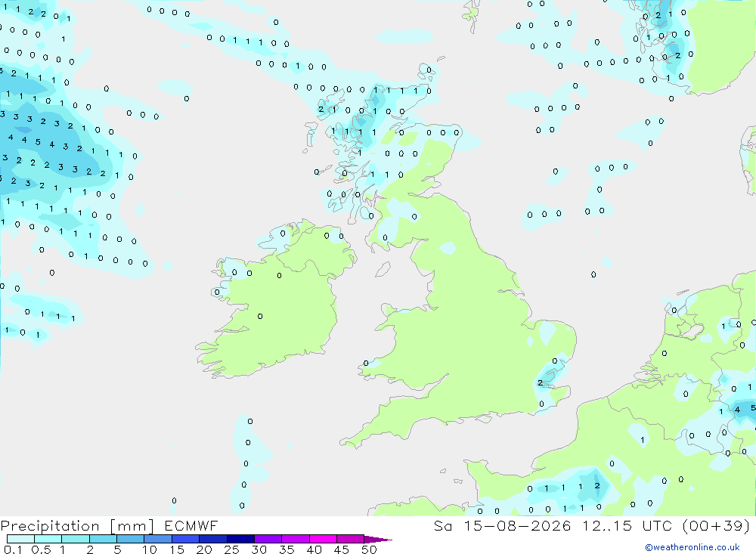Click legend label "15"
Image resolution: width=756 pixels, height=554 pixels.
(x=177, y=549)
